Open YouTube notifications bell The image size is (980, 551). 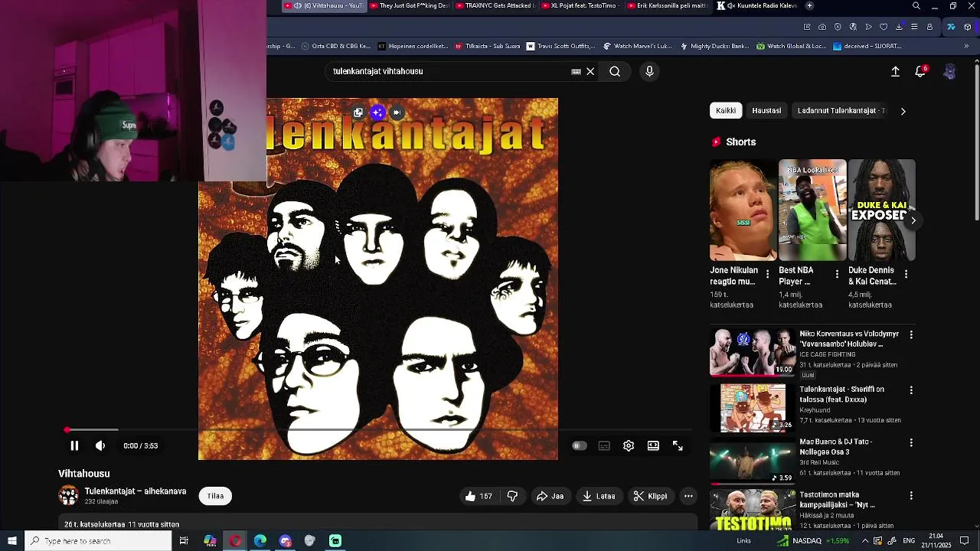[920, 71]
